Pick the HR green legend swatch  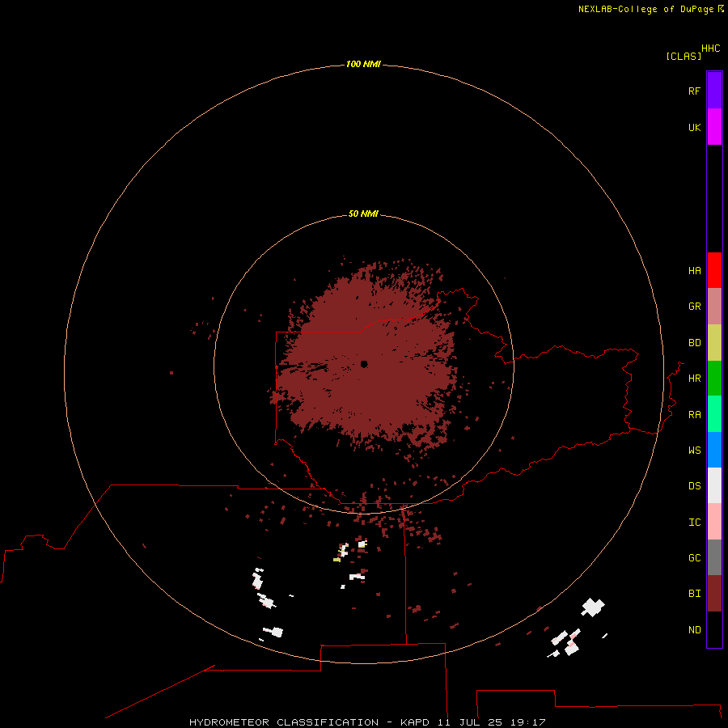coord(714,378)
